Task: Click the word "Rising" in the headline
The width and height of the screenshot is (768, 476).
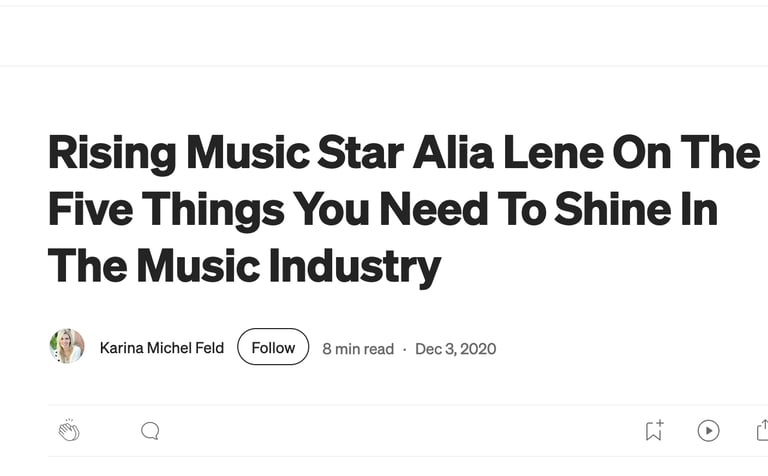Action: click(x=111, y=153)
